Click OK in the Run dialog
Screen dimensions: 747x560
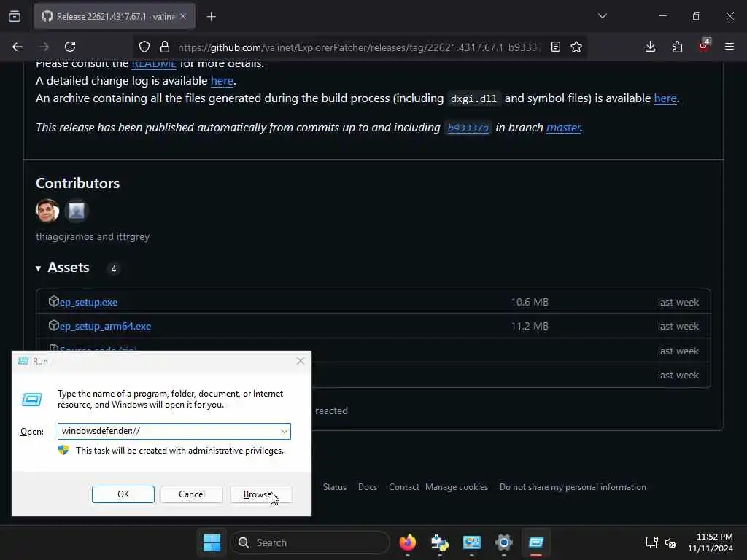(x=123, y=494)
